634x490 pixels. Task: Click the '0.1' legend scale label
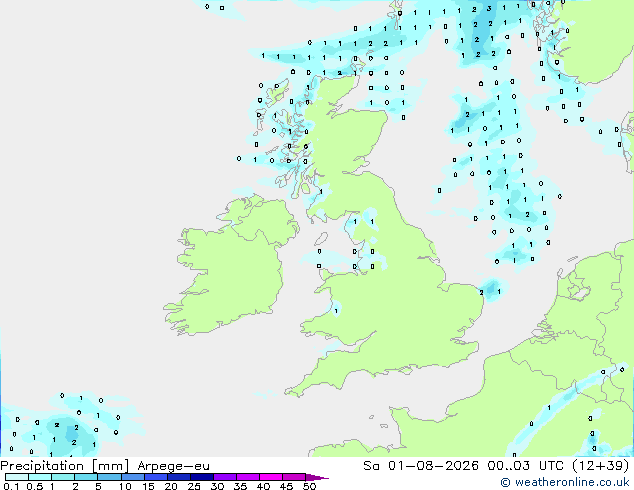[x=11, y=486]
